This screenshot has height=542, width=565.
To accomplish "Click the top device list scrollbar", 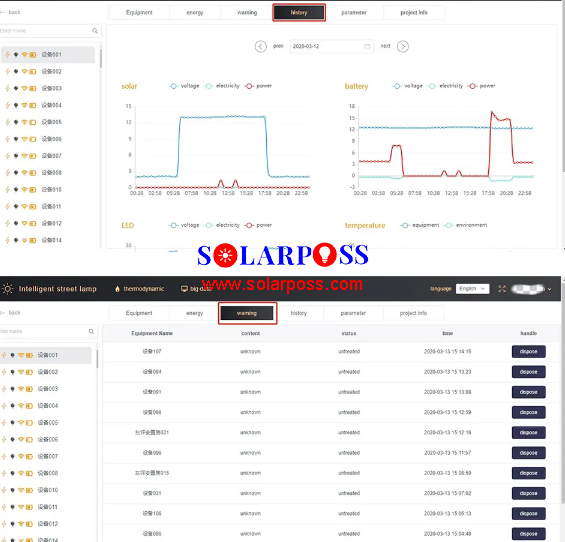I will (101, 58).
